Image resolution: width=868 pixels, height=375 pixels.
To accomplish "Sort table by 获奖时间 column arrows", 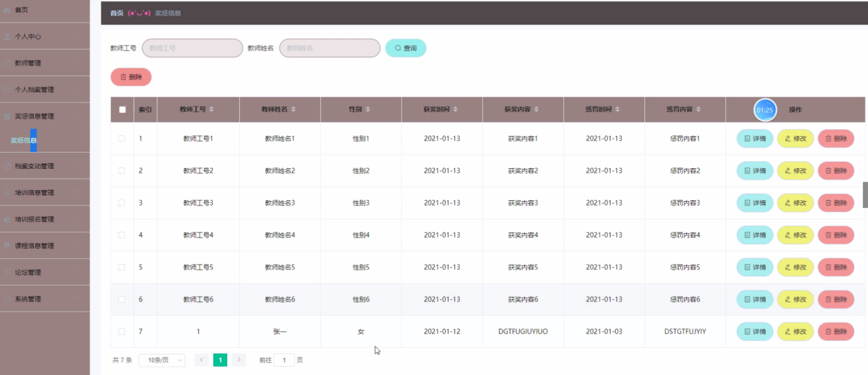I will (x=455, y=109).
